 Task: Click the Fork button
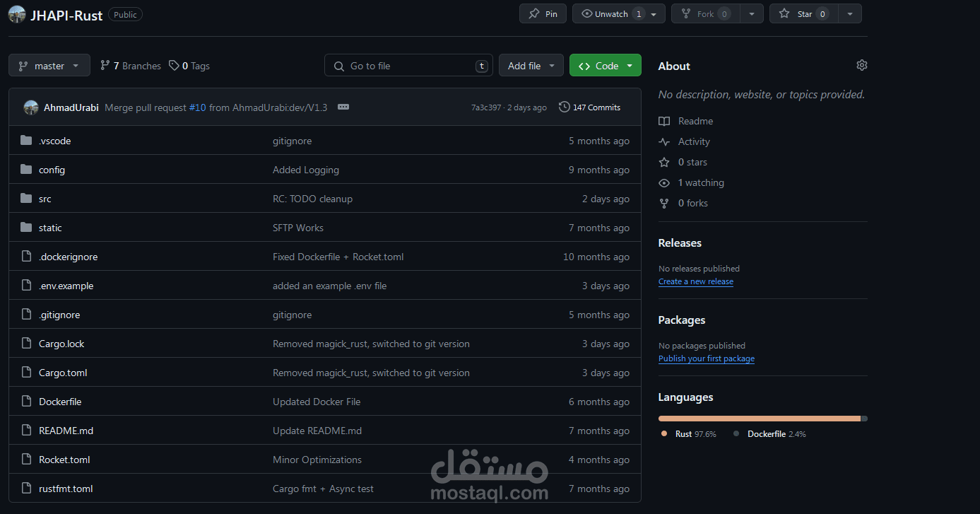pyautogui.click(x=704, y=14)
